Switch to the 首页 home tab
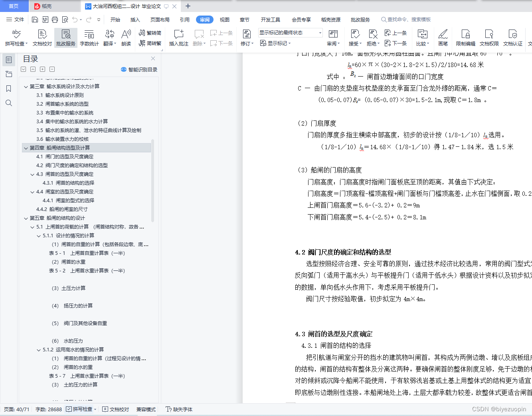This screenshot has width=532, height=416. 14,6
